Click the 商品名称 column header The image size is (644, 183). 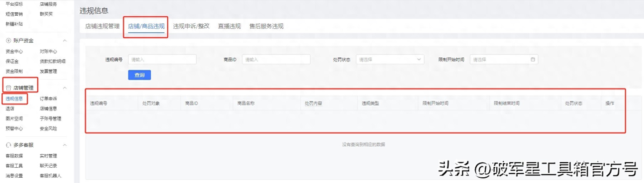coord(246,103)
